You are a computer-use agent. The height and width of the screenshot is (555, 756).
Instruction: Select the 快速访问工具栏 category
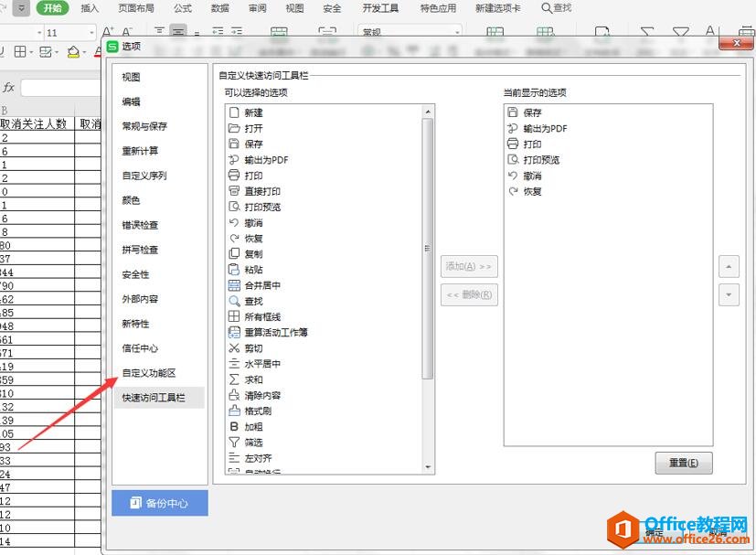(x=159, y=398)
